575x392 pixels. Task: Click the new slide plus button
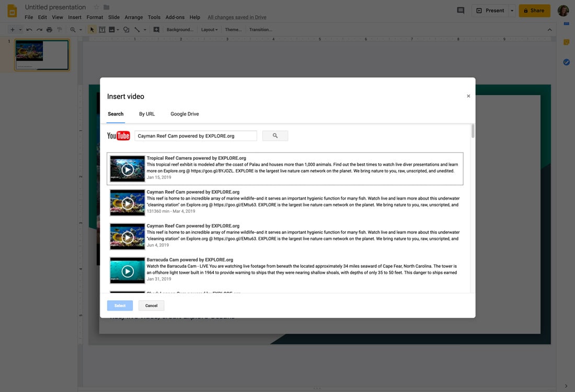(13, 30)
